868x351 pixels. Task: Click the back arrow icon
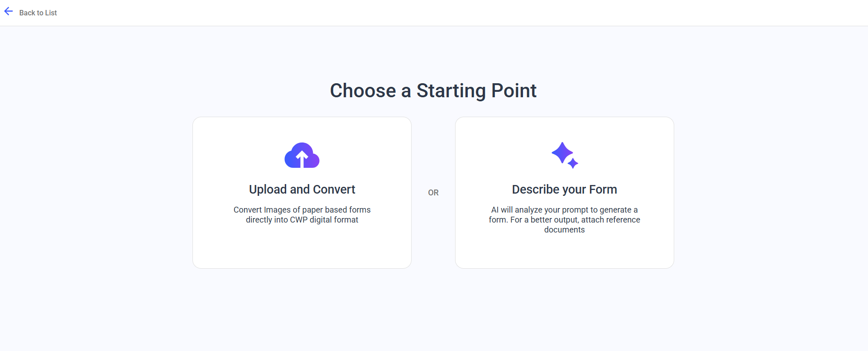click(9, 12)
